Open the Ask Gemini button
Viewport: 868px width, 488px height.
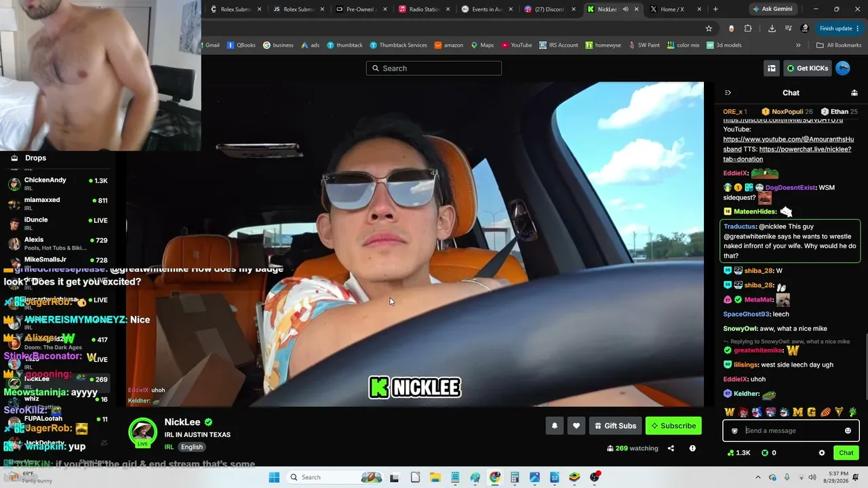click(772, 9)
